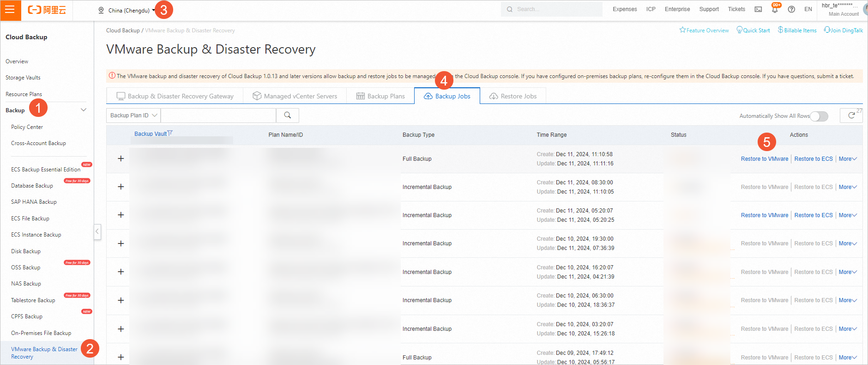
Task: Open Billable Items link
Action: [x=797, y=30]
